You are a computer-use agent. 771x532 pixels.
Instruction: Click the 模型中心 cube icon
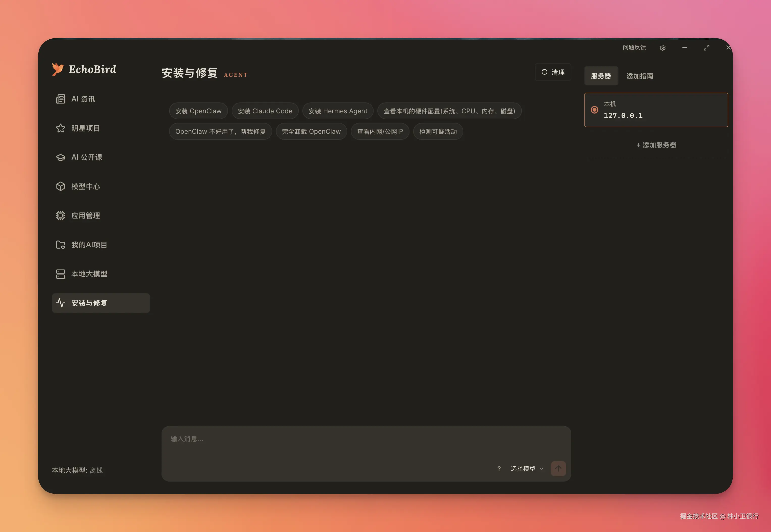(60, 186)
